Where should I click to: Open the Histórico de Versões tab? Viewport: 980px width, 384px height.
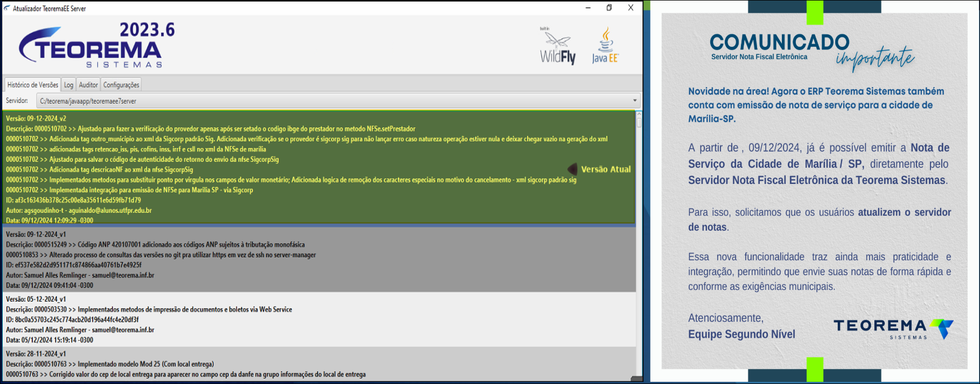tap(33, 85)
